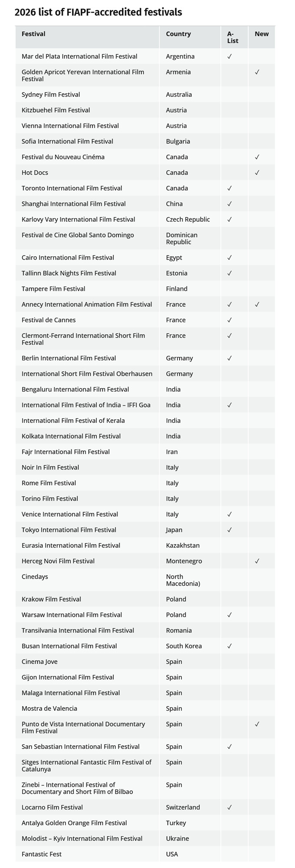Screen dimensions: 295x868
Task: Select the Sydney Film Festival name
Action: [51, 95]
